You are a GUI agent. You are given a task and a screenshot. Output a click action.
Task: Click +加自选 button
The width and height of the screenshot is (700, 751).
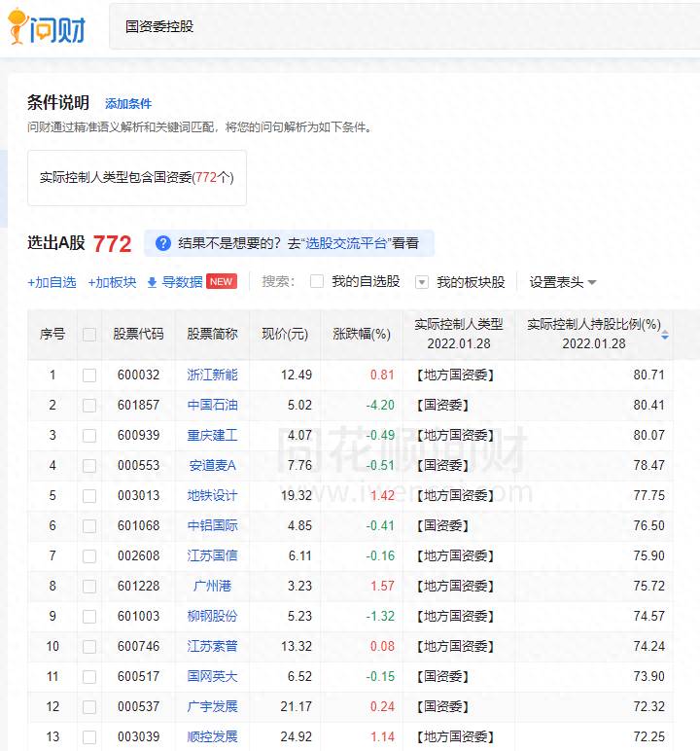(52, 282)
